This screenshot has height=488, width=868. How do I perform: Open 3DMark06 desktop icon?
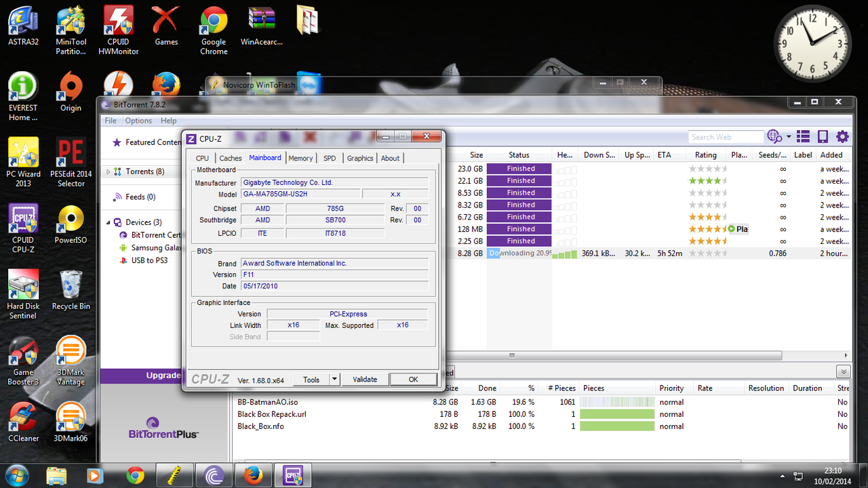pos(71,423)
